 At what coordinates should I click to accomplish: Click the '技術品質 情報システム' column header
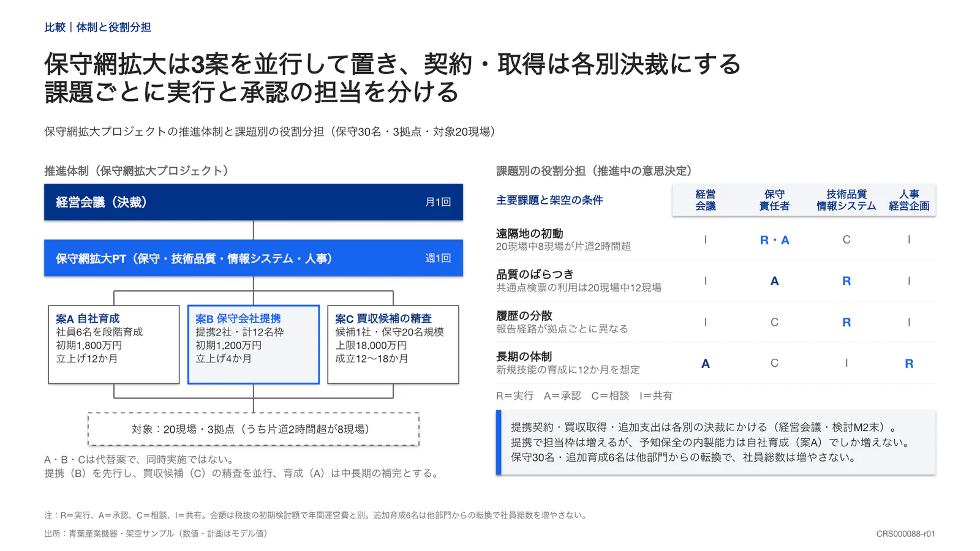point(846,200)
